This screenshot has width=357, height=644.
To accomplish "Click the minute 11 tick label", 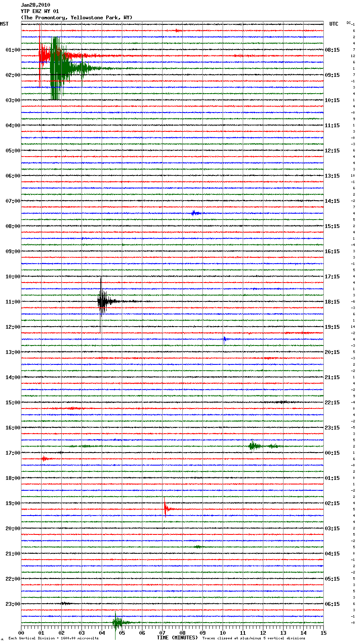I will point(243,632).
